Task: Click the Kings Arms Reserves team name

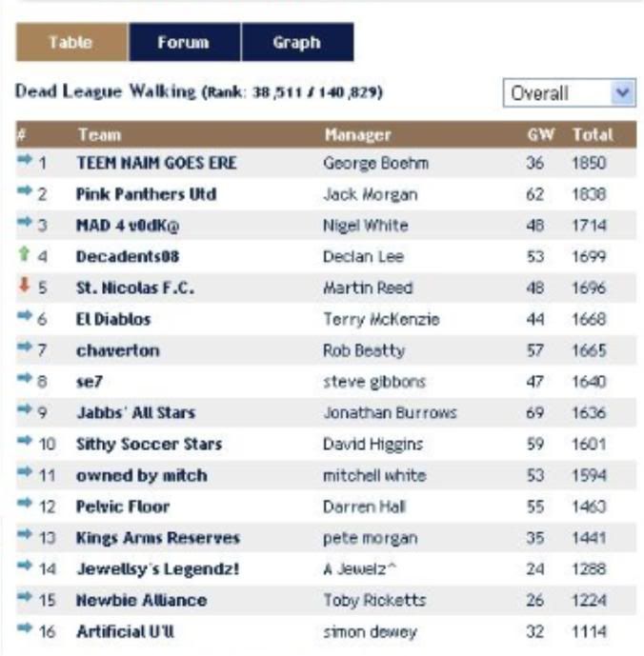Action: (x=157, y=538)
